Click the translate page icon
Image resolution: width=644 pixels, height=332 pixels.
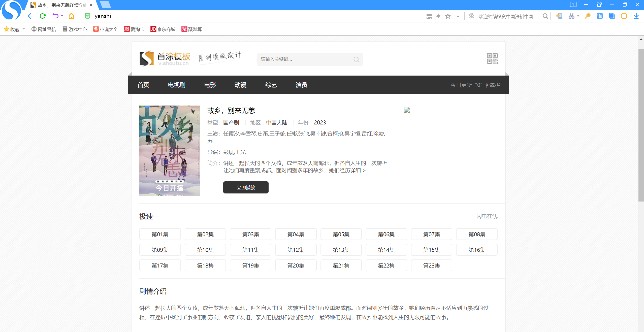point(600,16)
